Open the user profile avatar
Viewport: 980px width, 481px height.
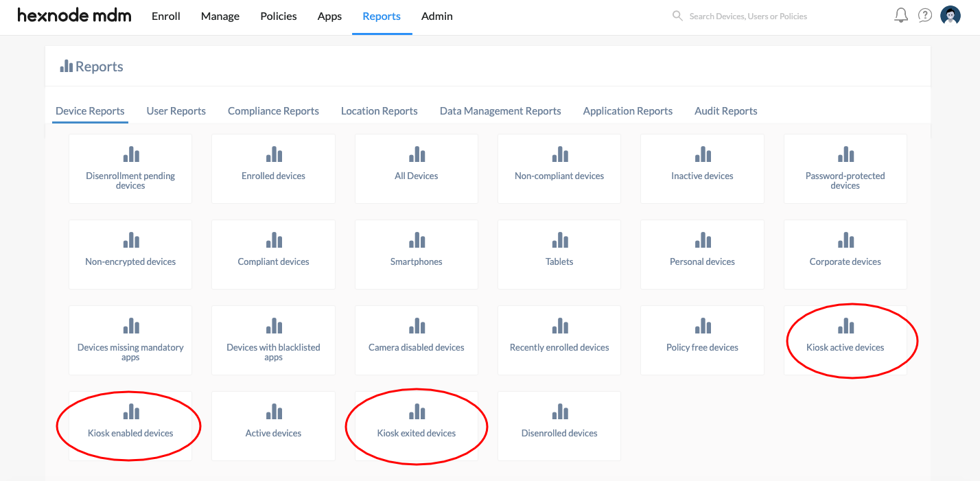[950, 16]
